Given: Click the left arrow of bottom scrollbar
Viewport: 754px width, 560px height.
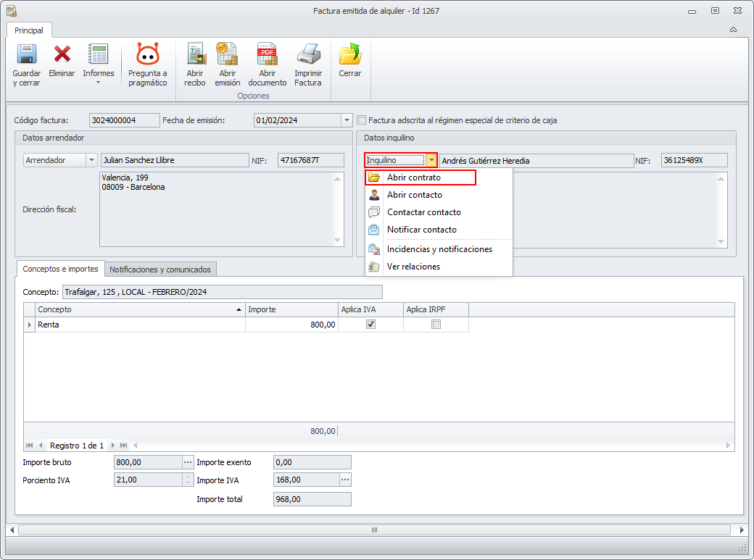Looking at the screenshot, I should (x=12, y=530).
